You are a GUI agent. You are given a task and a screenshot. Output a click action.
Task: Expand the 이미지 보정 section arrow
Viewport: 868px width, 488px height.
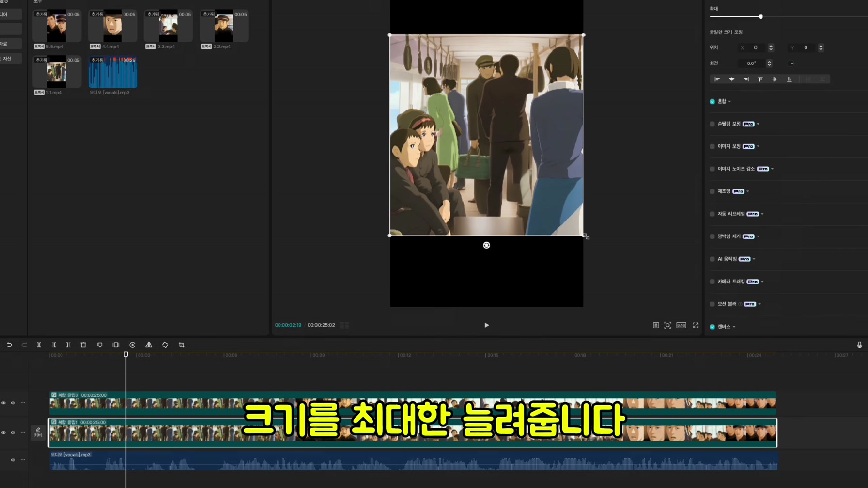pyautogui.click(x=758, y=146)
